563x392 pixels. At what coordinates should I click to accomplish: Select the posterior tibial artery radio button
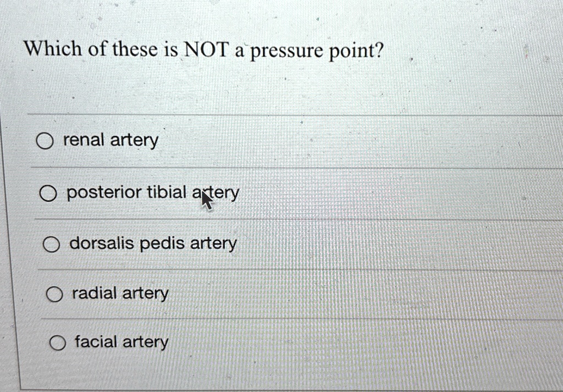click(49, 193)
